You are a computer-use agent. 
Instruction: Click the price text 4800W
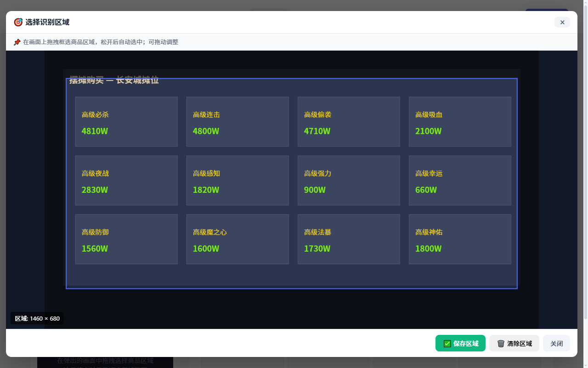[x=206, y=131]
